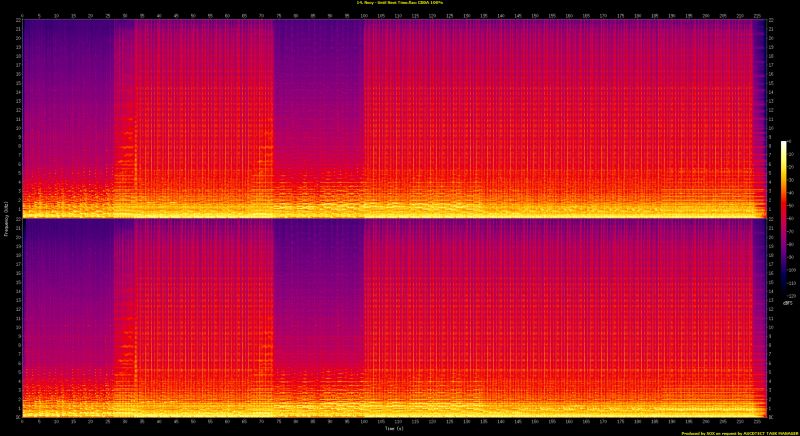Click the 0 second mark on top time axis
800x436 pixels.
[x=21, y=15]
